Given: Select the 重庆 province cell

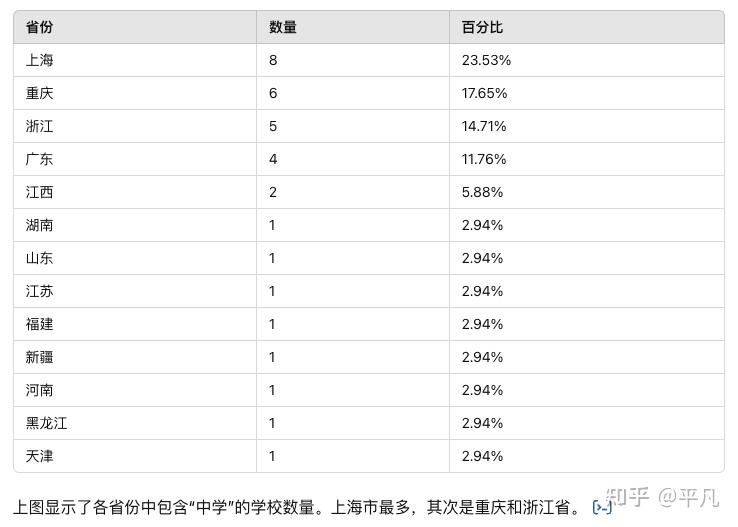Looking at the screenshot, I should [x=40, y=93].
